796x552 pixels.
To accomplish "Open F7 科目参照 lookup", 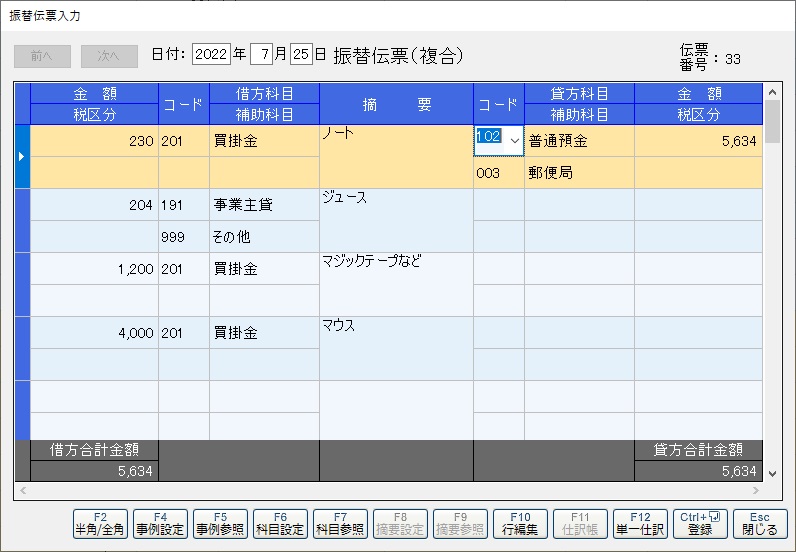I will [x=340, y=524].
